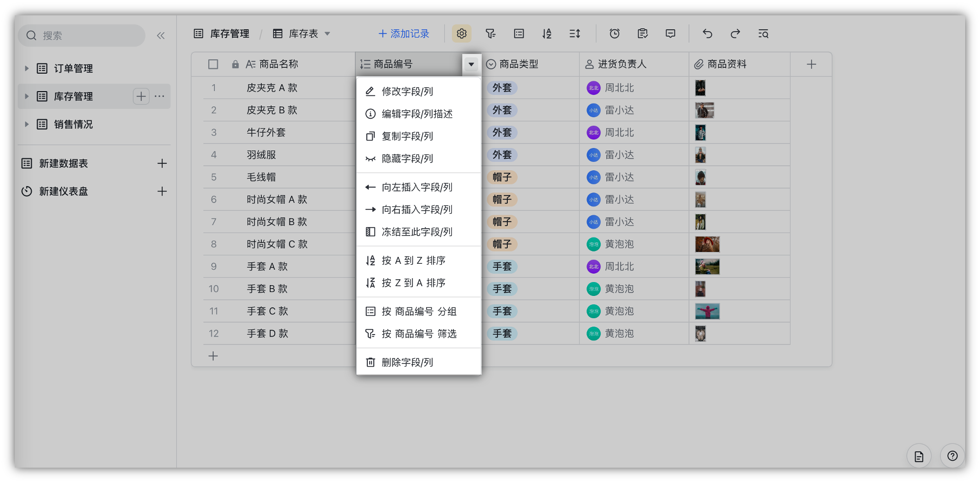Open the filter tool in toolbar
This screenshot has height=483, width=980.
pyautogui.click(x=490, y=34)
